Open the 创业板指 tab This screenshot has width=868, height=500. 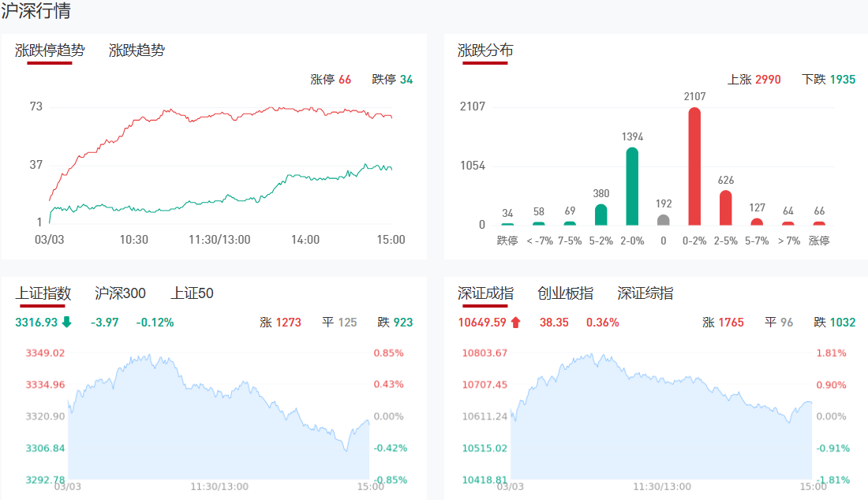[565, 293]
